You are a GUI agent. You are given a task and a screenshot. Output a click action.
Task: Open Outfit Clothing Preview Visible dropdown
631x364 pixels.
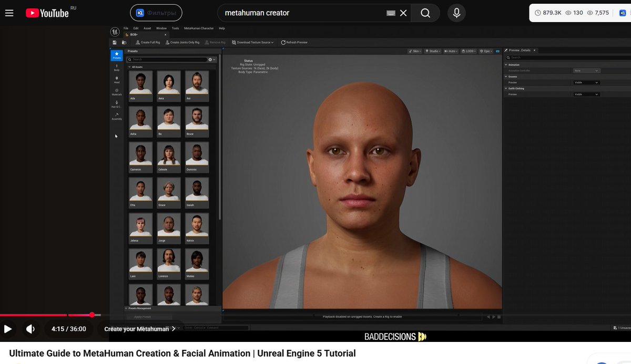click(586, 95)
